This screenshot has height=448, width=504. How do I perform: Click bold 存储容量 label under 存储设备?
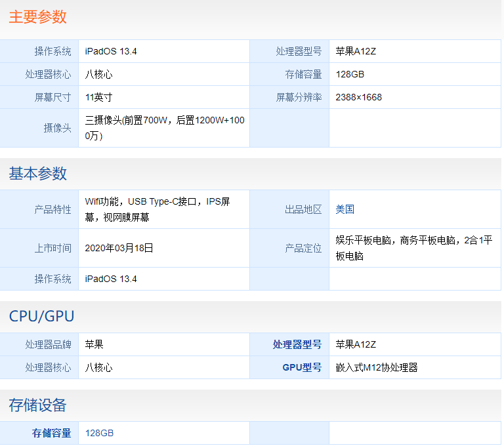52,433
